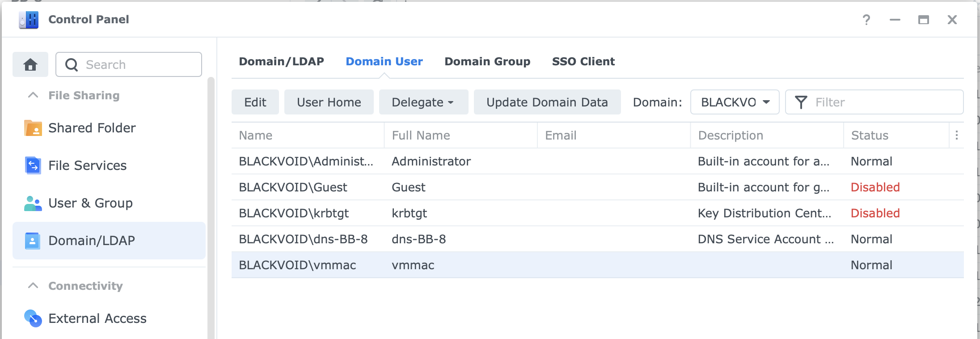980x339 pixels.
Task: Collapse the Connectivity section
Action: pos(33,286)
